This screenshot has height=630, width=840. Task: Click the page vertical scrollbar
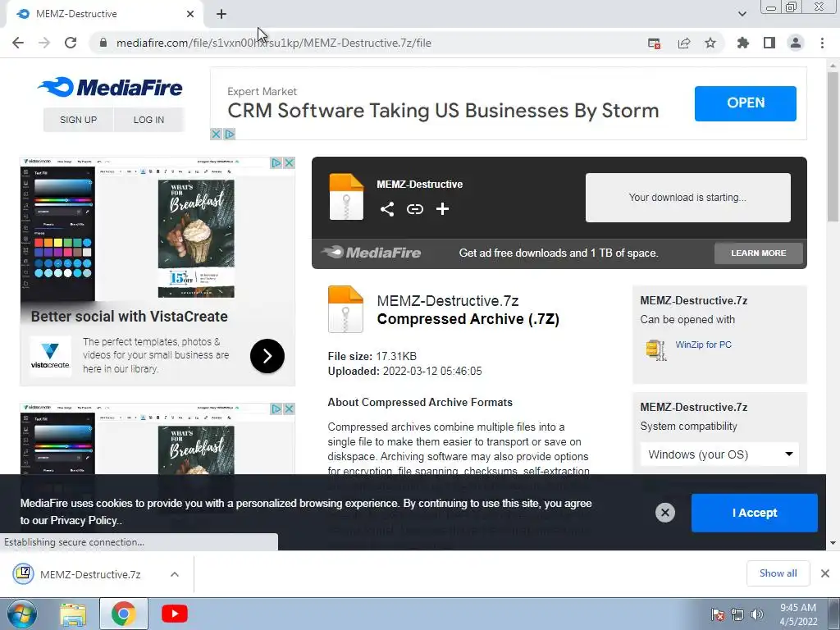point(833,146)
